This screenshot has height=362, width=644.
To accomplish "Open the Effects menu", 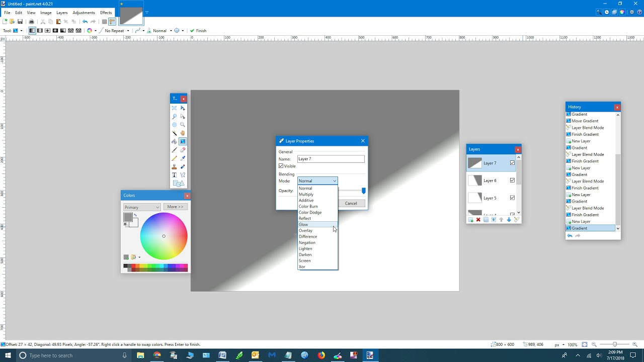I will coord(106,13).
